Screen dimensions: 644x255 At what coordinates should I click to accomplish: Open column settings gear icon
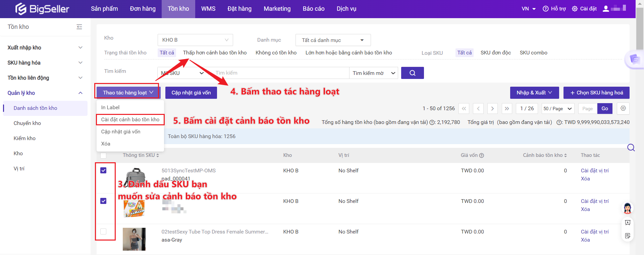[x=623, y=109]
